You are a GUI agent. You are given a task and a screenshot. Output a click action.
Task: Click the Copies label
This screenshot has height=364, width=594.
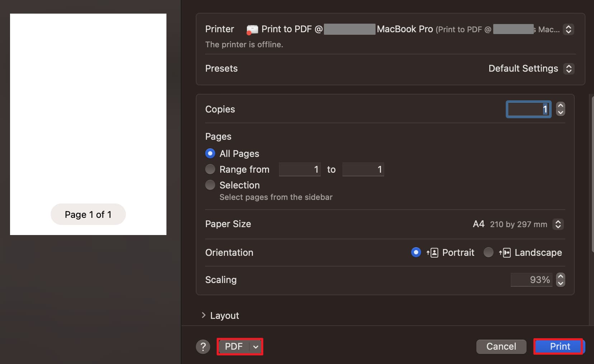coord(220,109)
